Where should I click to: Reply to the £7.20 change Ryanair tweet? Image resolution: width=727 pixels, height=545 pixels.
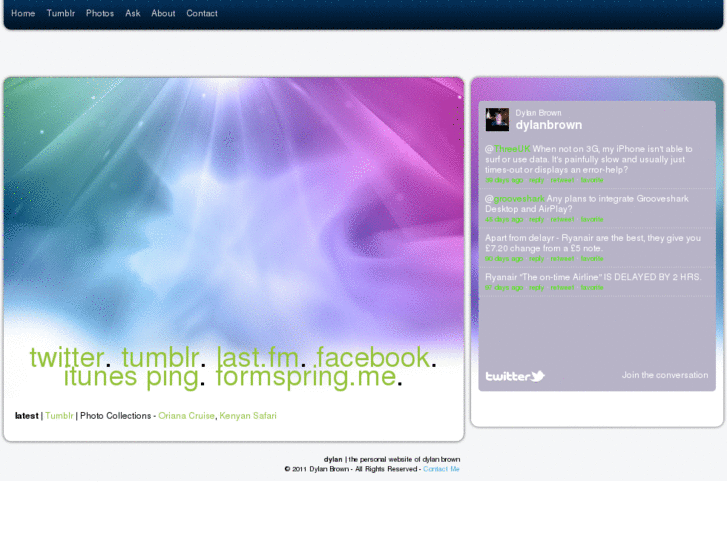pyautogui.click(x=536, y=259)
